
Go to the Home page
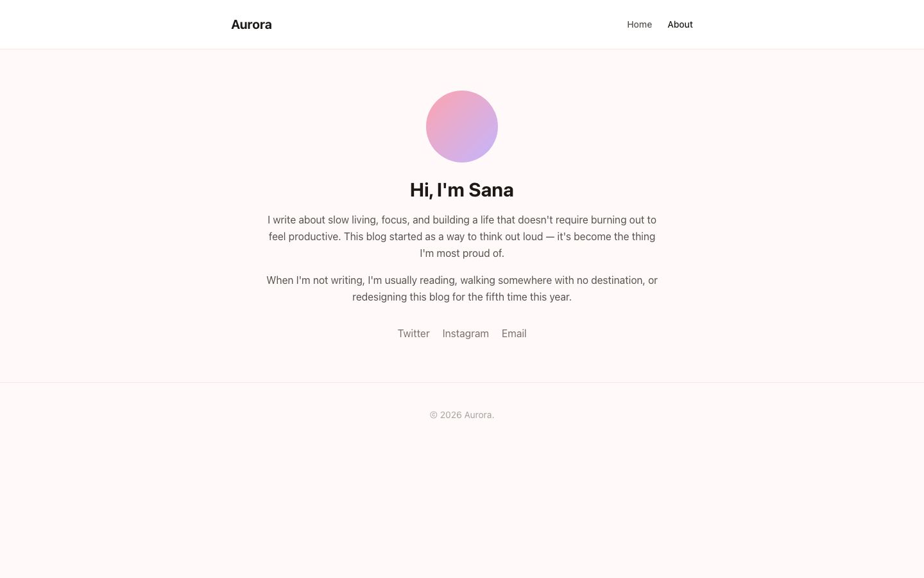click(x=639, y=24)
